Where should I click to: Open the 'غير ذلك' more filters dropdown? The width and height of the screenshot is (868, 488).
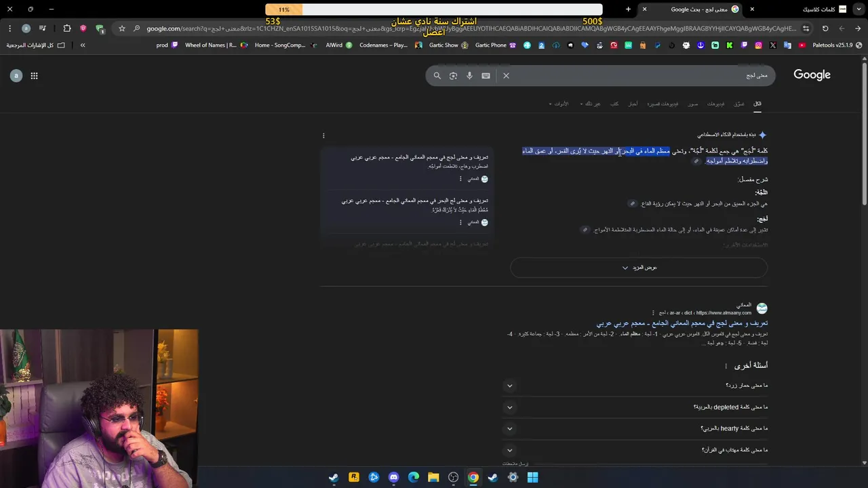pyautogui.click(x=590, y=104)
